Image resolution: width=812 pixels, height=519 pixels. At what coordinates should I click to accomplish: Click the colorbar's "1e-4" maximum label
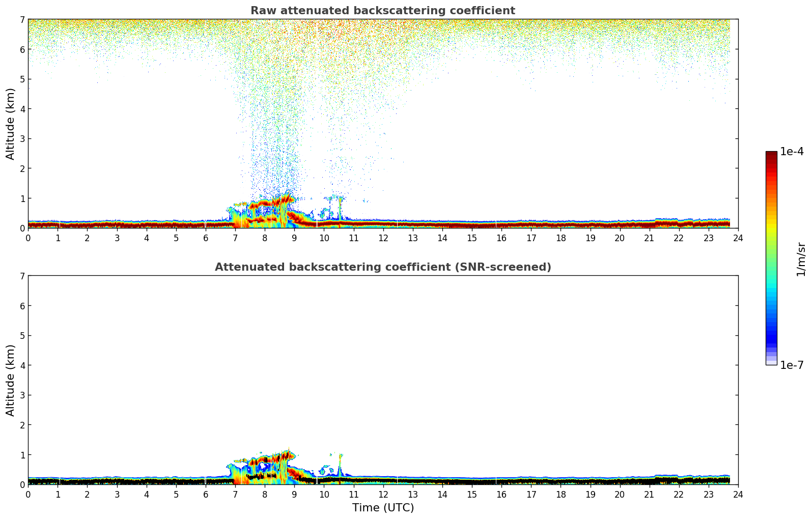[792, 152]
